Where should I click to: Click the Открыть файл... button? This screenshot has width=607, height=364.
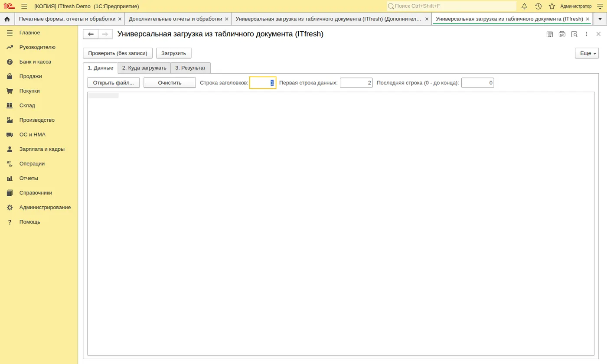point(114,83)
